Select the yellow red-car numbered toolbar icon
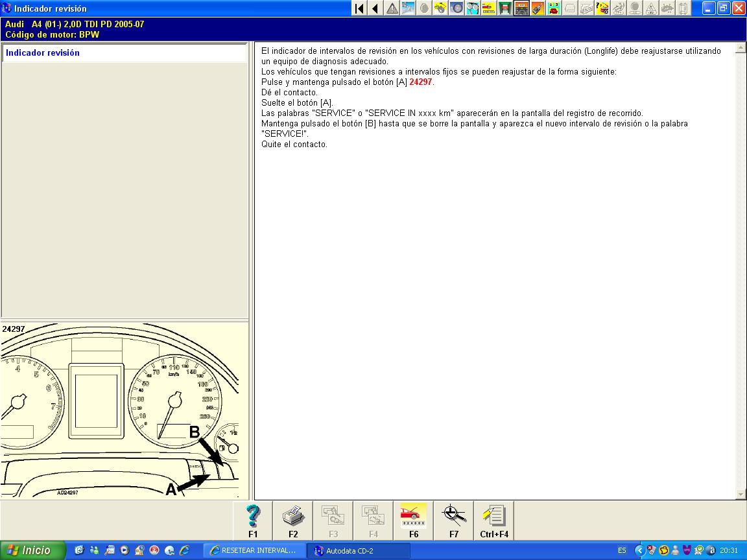This screenshot has height=560, width=747. [x=554, y=8]
